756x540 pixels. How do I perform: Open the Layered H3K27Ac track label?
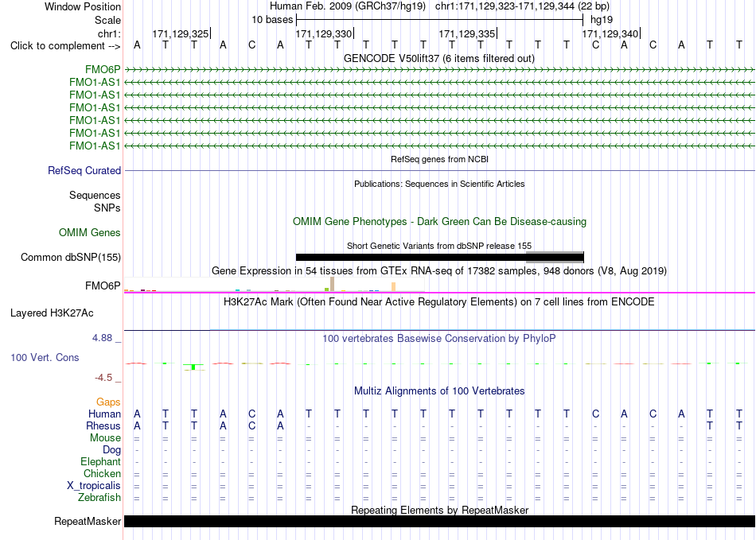[52, 313]
